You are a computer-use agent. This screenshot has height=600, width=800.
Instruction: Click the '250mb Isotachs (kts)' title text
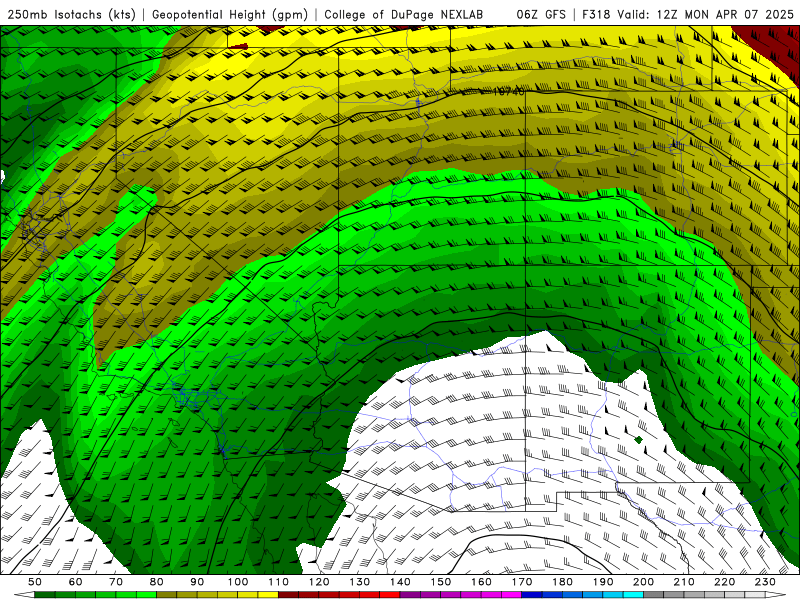[72, 15]
